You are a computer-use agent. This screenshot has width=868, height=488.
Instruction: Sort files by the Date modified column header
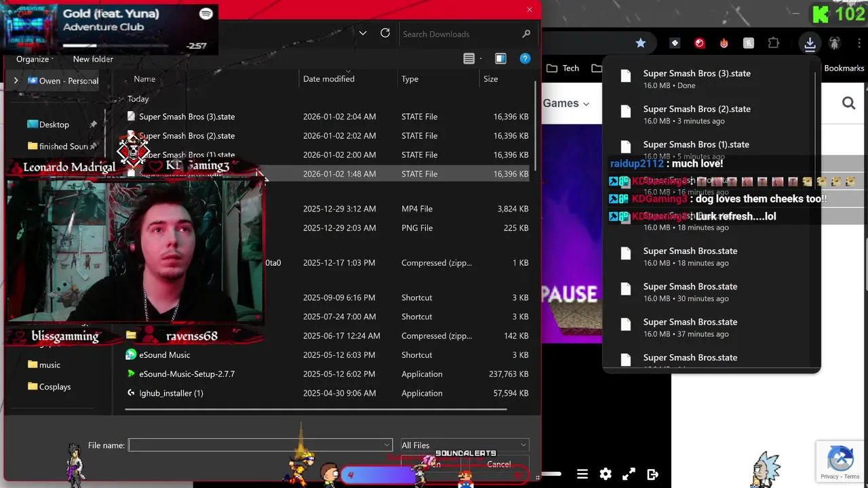pos(328,79)
